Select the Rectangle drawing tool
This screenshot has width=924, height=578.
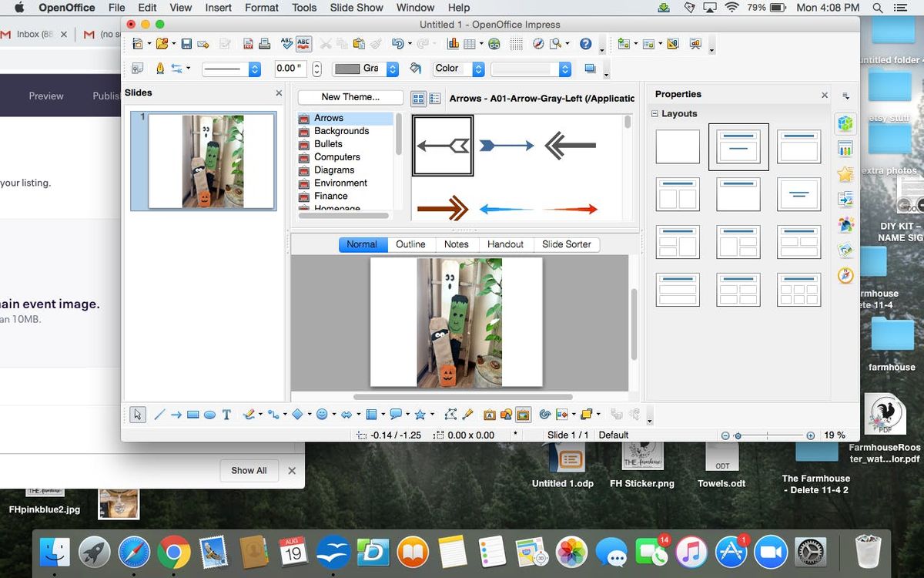[x=192, y=415]
